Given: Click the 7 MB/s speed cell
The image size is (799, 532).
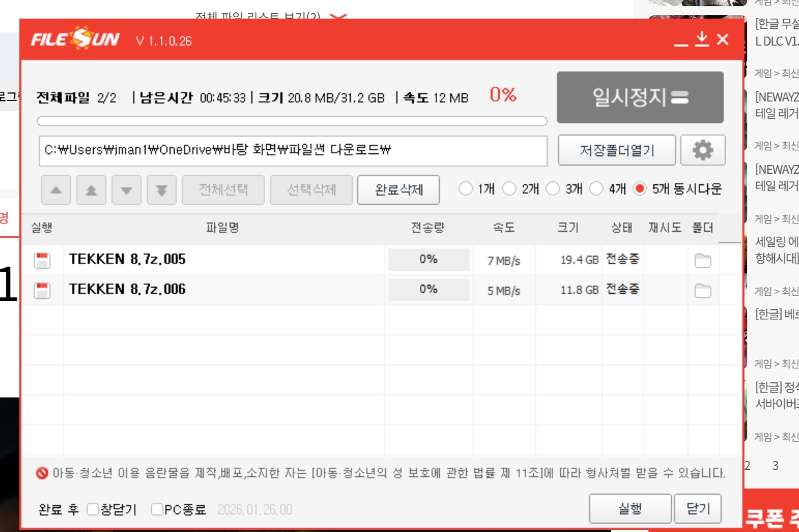Looking at the screenshot, I should coord(503,261).
